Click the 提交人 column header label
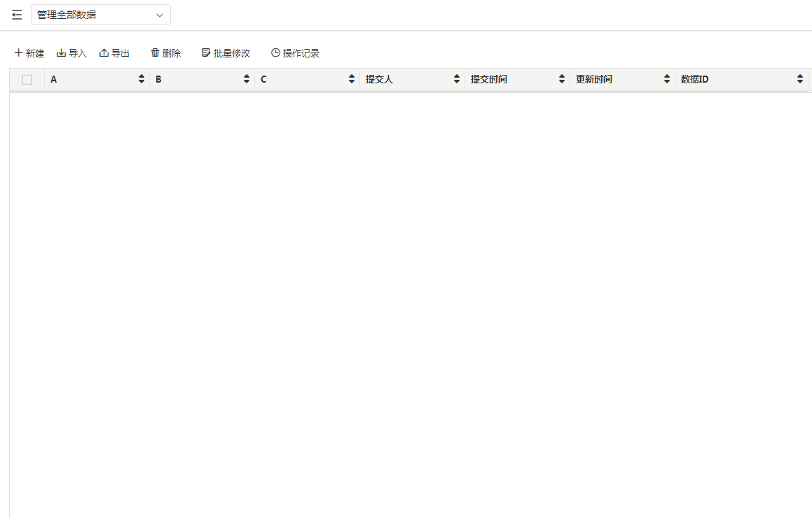 click(x=379, y=80)
